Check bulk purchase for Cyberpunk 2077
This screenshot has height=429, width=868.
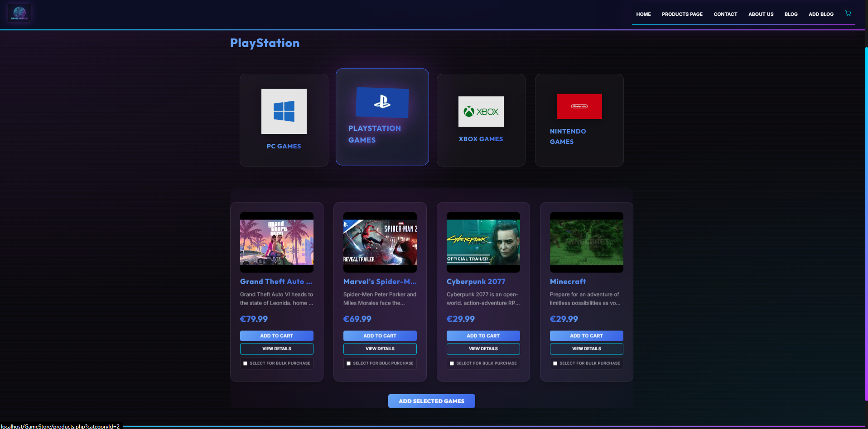[452, 363]
